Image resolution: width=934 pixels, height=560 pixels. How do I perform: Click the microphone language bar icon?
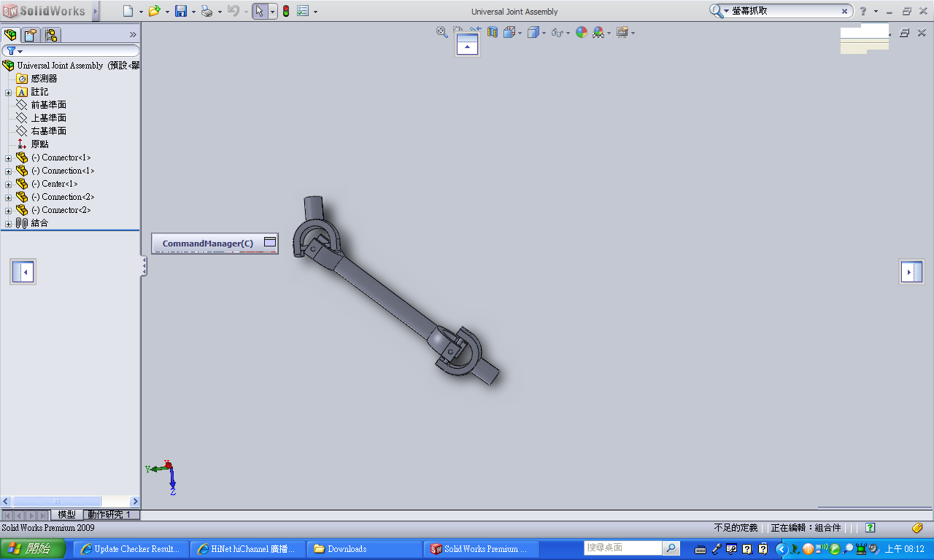[x=717, y=549]
